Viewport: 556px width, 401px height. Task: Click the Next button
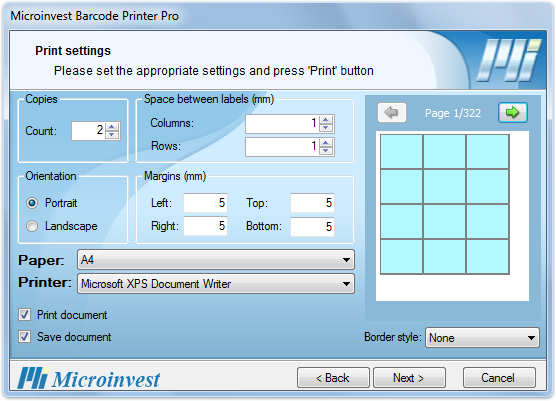coord(409,378)
